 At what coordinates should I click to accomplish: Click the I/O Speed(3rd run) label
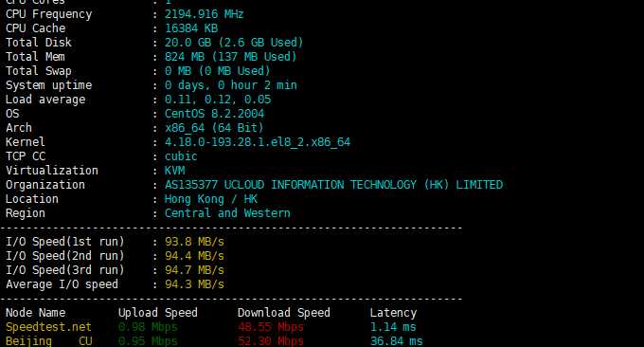(65, 270)
